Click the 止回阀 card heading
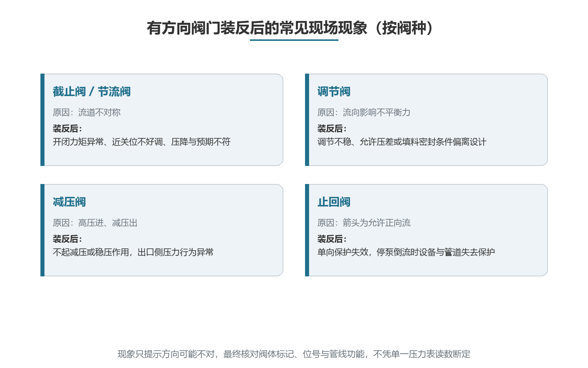This screenshot has height=368, width=588. pos(334,202)
